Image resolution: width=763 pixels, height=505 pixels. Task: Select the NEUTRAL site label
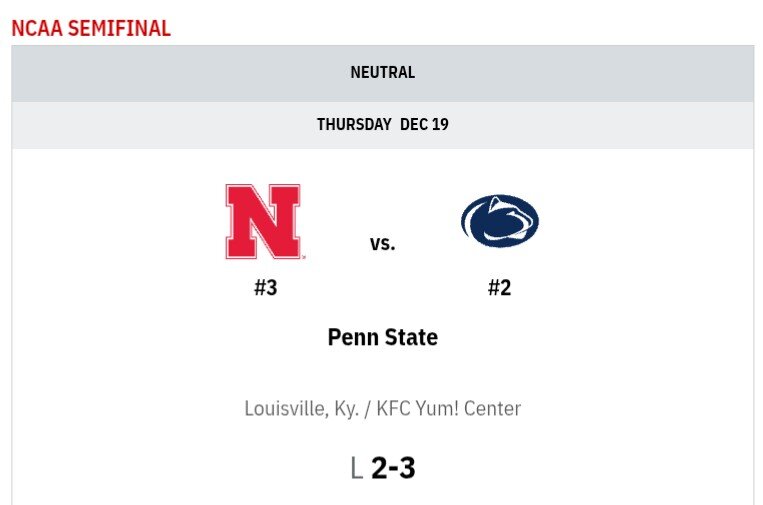coord(382,72)
